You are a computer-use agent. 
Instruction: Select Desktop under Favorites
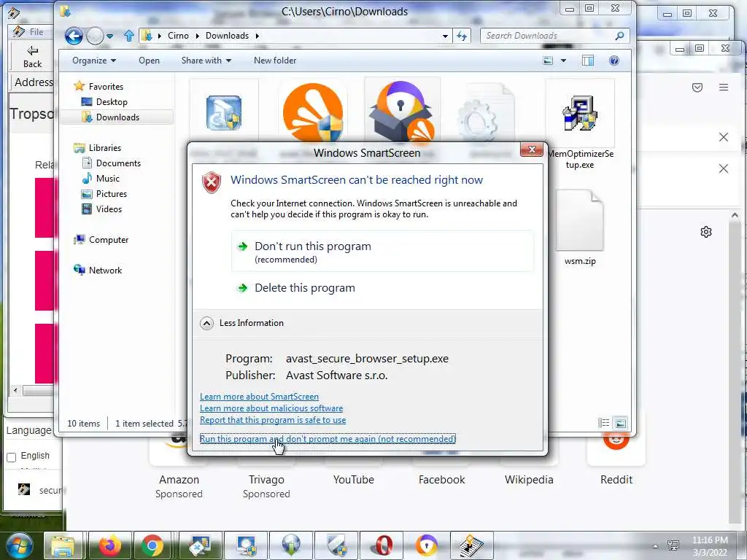[112, 102]
